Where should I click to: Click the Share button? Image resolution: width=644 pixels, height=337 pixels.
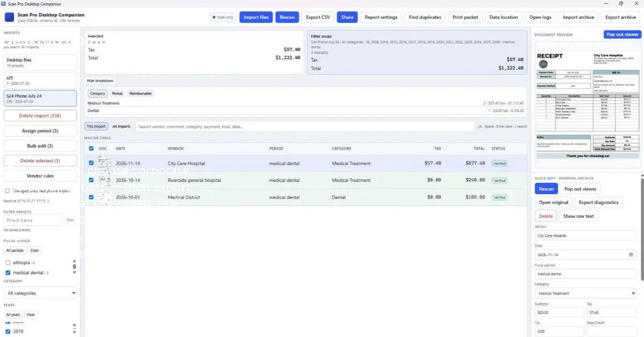[347, 17]
